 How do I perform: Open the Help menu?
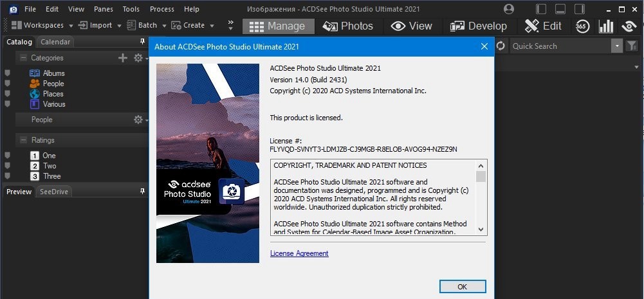191,9
